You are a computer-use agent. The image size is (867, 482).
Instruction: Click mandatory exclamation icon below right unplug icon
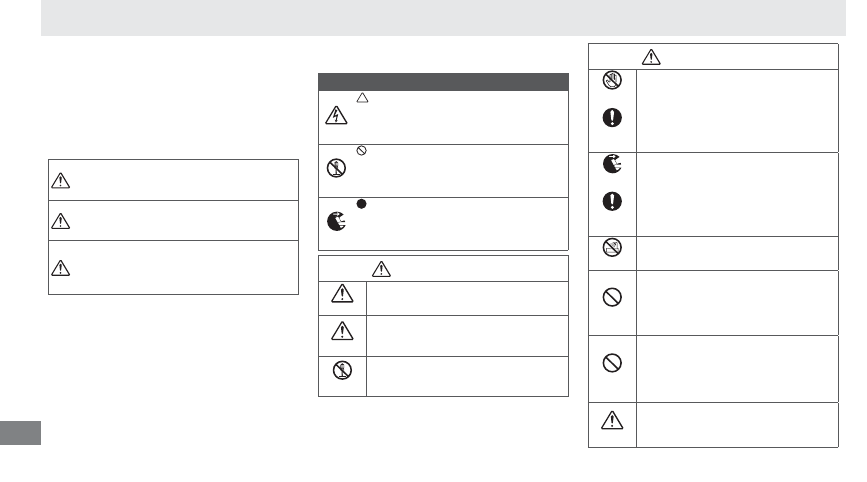click(x=612, y=201)
